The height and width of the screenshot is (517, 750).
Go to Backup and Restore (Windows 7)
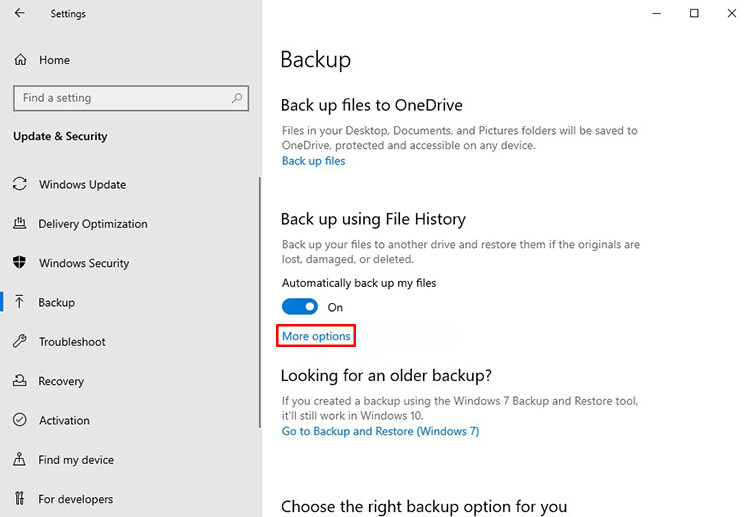pyautogui.click(x=380, y=431)
